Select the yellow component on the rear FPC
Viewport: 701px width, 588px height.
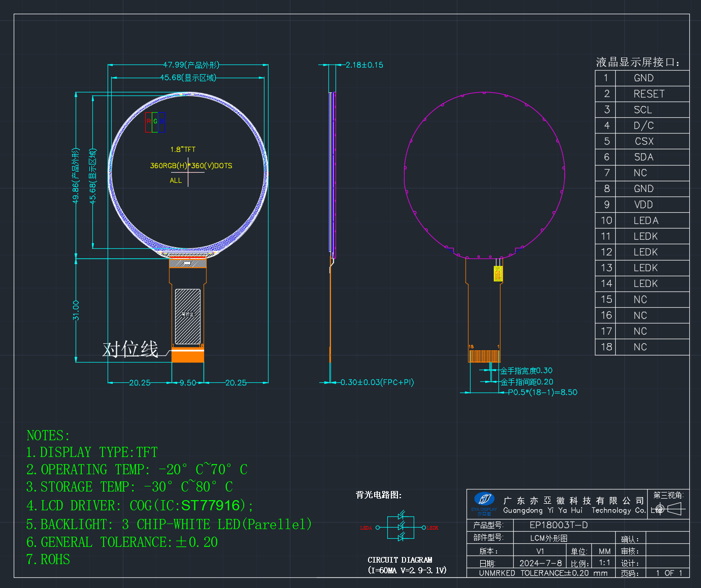point(498,273)
